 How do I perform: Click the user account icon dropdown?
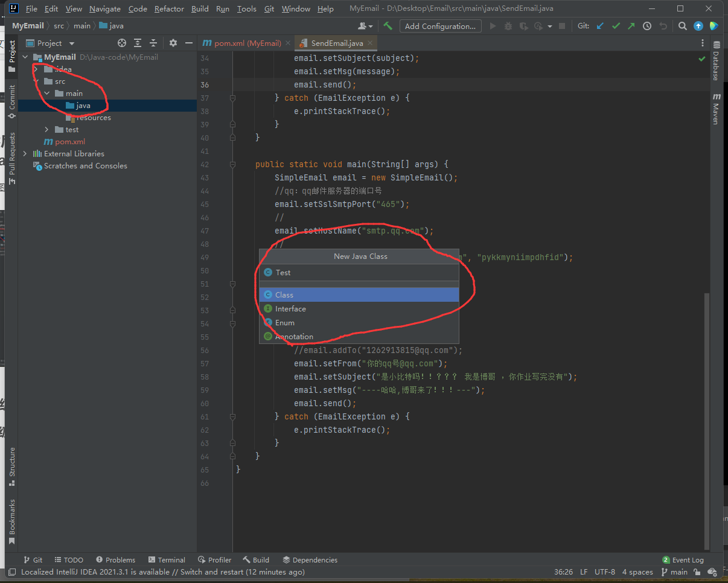tap(365, 26)
